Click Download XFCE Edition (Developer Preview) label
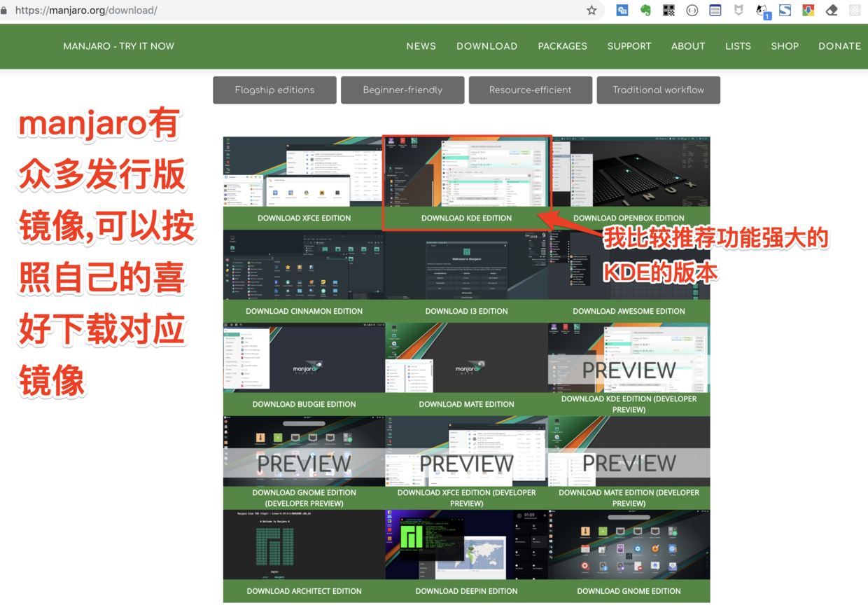 click(466, 498)
